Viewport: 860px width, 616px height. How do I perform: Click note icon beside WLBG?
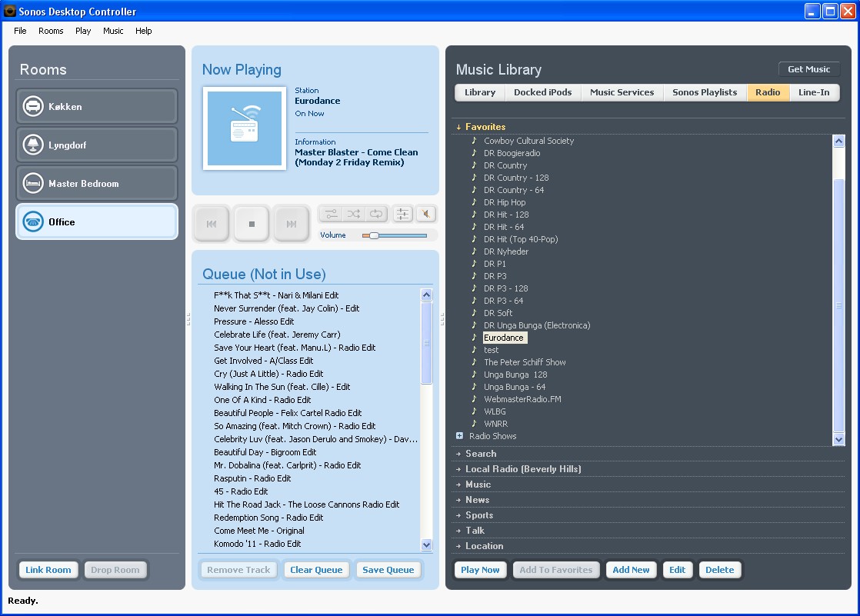[475, 411]
